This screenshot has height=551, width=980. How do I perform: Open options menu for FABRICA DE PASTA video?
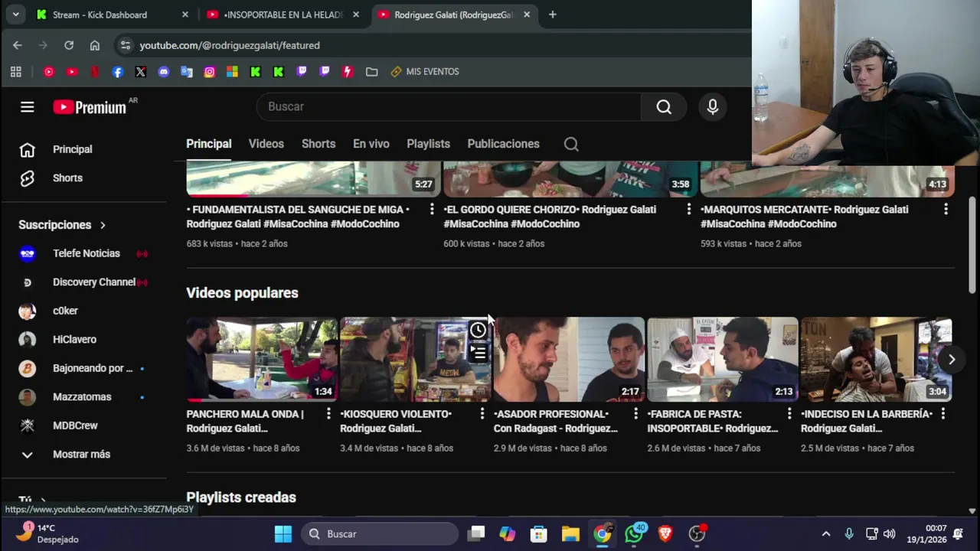pyautogui.click(x=789, y=414)
